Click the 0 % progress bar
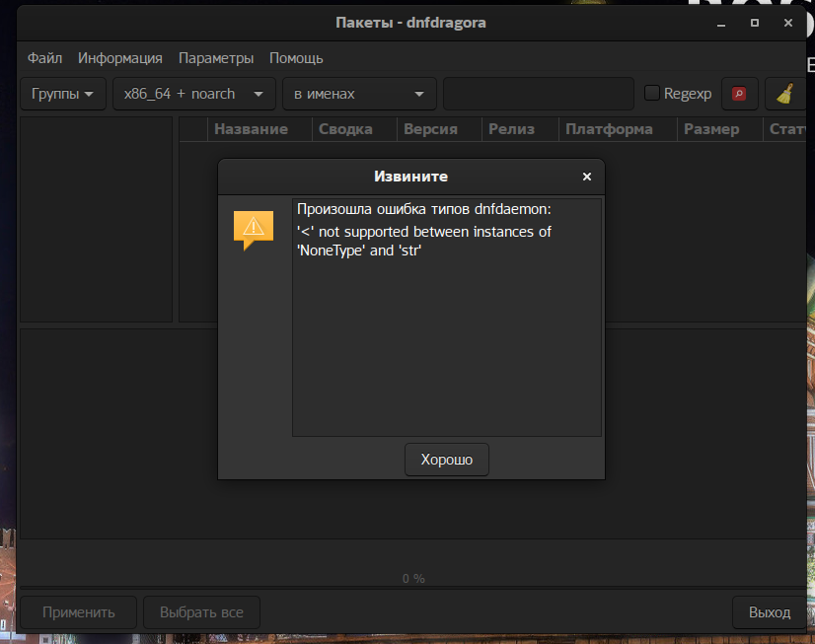 point(413,579)
